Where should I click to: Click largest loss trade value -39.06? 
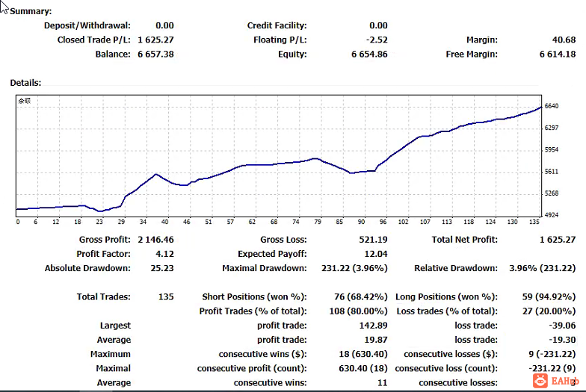click(x=562, y=326)
